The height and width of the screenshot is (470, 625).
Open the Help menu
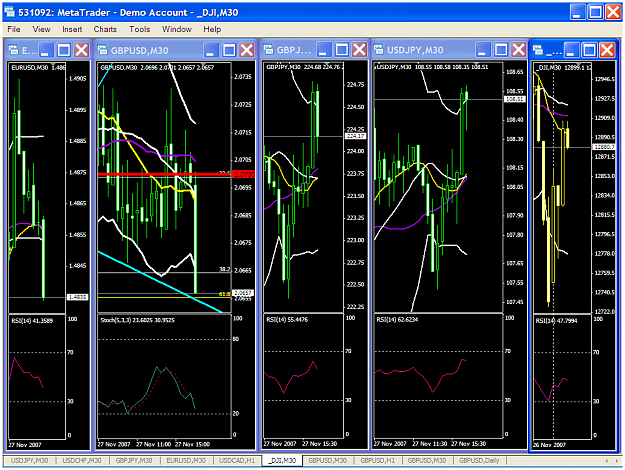tap(212, 29)
